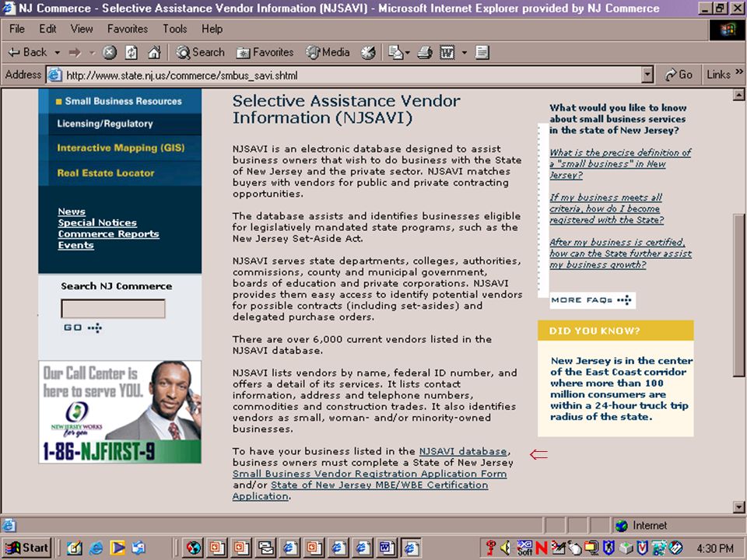Open the Favorites pane in the toolbar
This screenshot has height=560, width=747.
265,52
